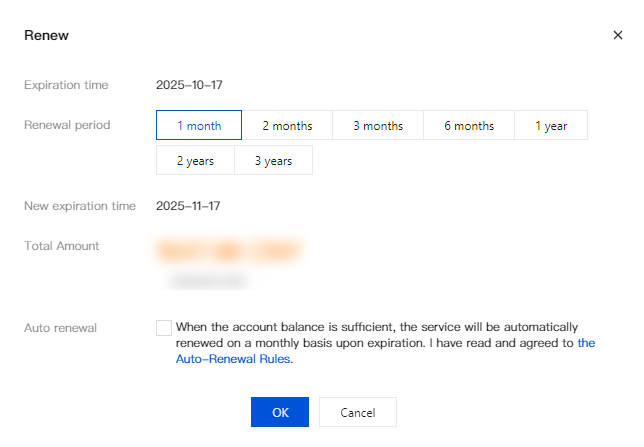
Task: Close the Renew dialog with the X
Action: (617, 35)
